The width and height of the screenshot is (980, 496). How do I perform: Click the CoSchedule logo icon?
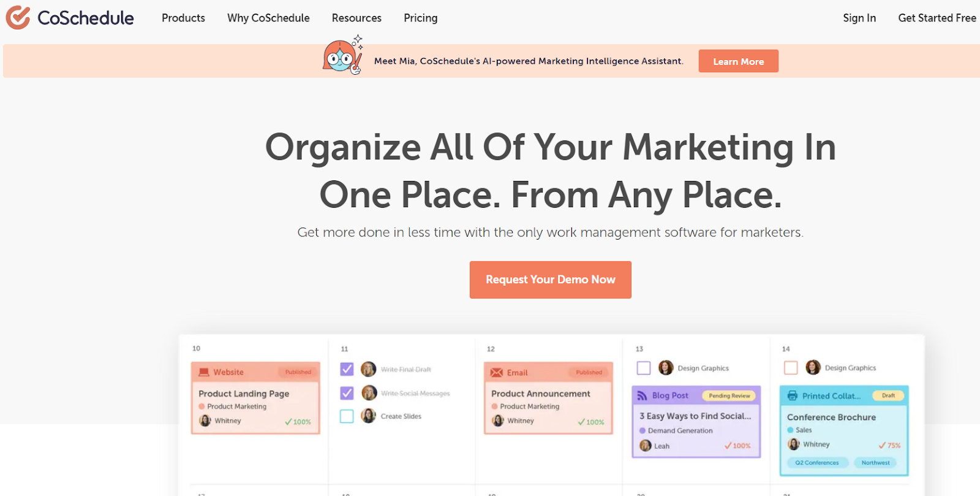coord(18,18)
